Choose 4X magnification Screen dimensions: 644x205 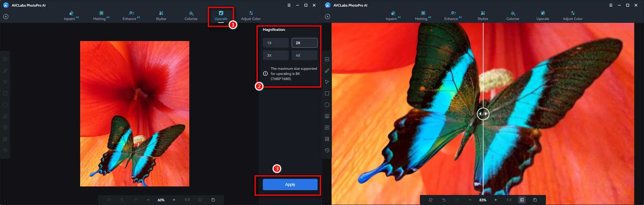(x=304, y=55)
